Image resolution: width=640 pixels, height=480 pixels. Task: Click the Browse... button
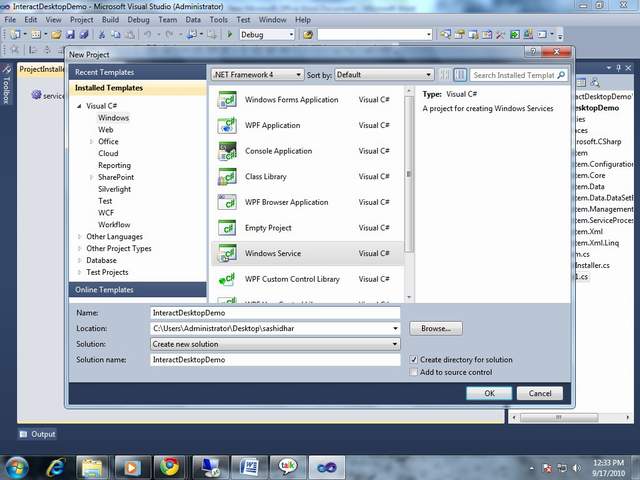point(436,329)
